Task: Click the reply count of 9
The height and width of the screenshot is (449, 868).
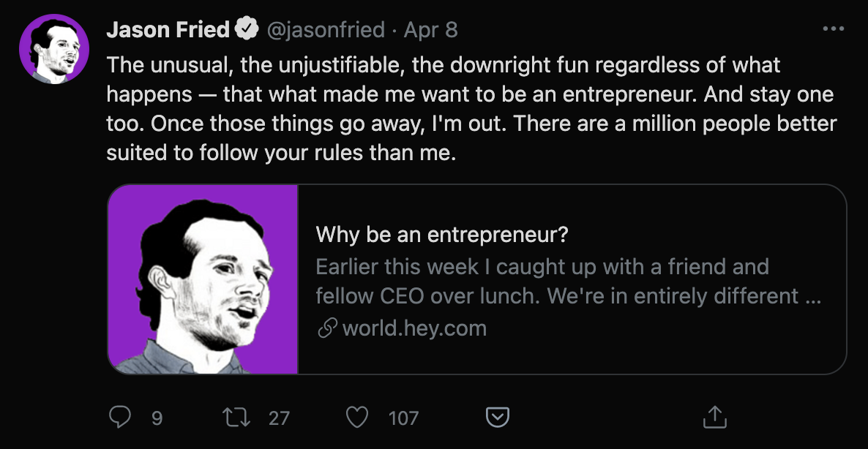Action: (157, 418)
